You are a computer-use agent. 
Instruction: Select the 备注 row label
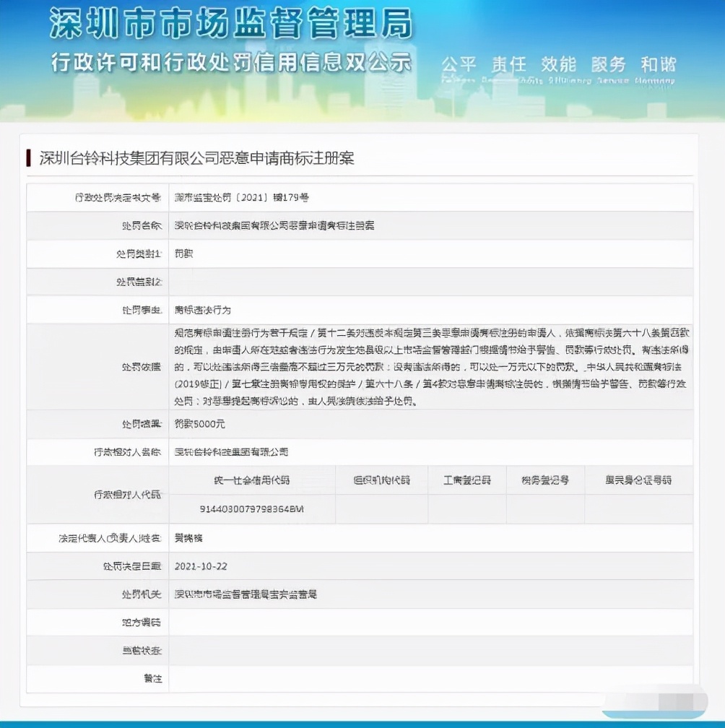(152, 679)
